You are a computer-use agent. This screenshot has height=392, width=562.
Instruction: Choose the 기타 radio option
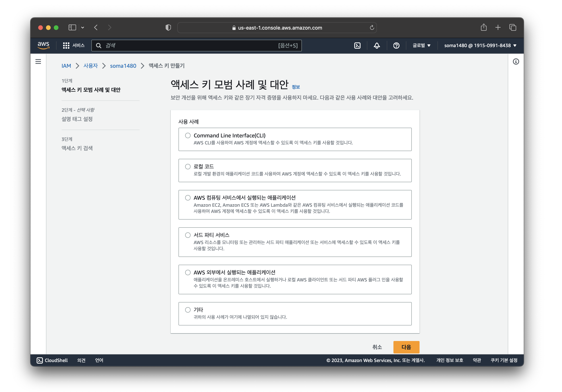point(188,310)
